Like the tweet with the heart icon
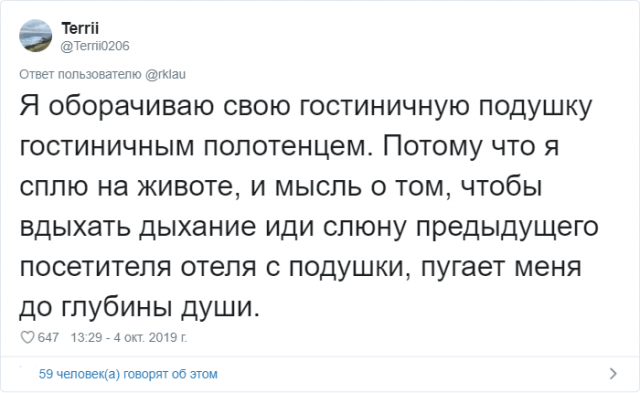This screenshot has height=393, width=640. pos(27,337)
